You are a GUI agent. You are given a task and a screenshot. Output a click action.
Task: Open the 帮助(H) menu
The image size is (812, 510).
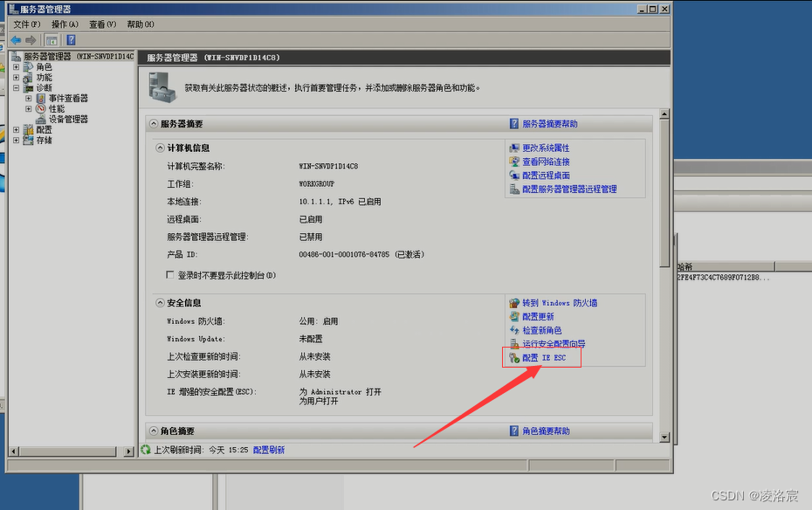click(x=141, y=24)
